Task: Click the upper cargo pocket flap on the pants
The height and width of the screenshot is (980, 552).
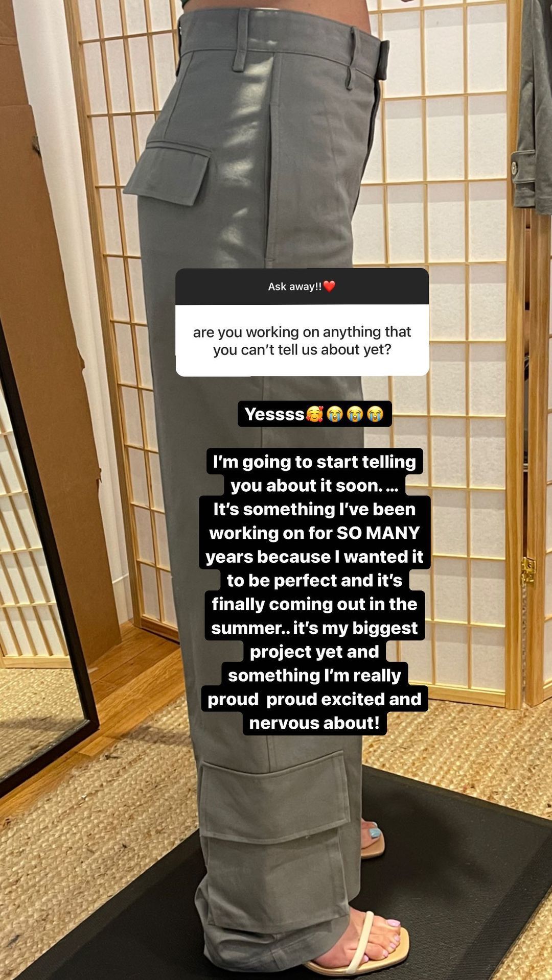Action: (x=168, y=172)
